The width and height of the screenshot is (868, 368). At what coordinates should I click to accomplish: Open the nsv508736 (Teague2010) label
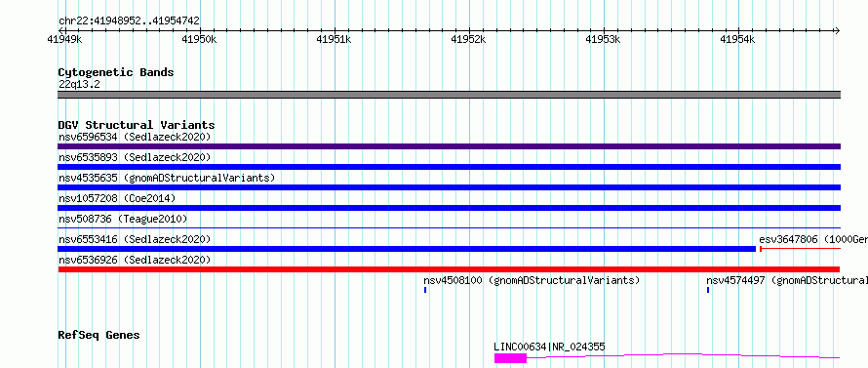[123, 219]
